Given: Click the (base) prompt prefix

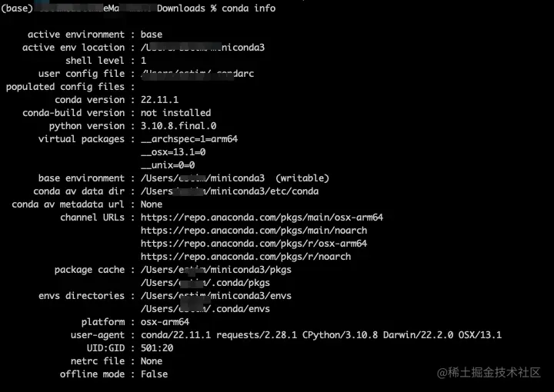Looking at the screenshot, I should click(17, 8).
